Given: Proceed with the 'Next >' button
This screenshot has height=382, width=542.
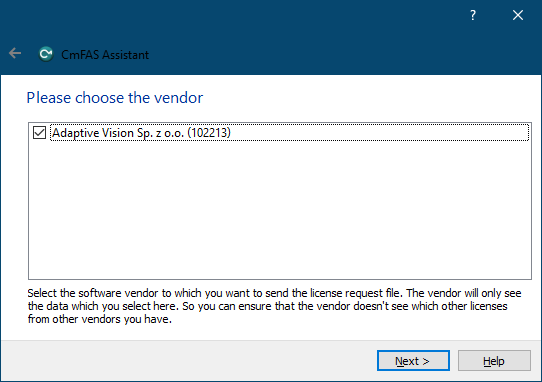Looking at the screenshot, I should [x=413, y=361].
